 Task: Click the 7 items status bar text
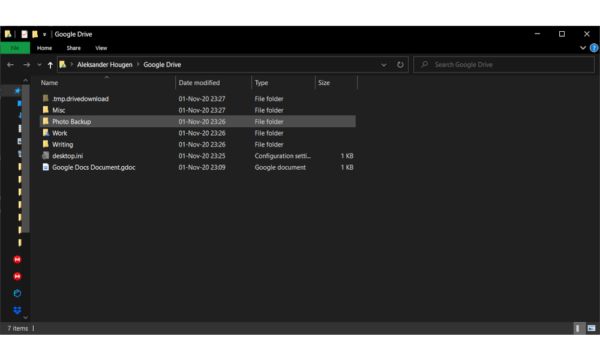18,328
